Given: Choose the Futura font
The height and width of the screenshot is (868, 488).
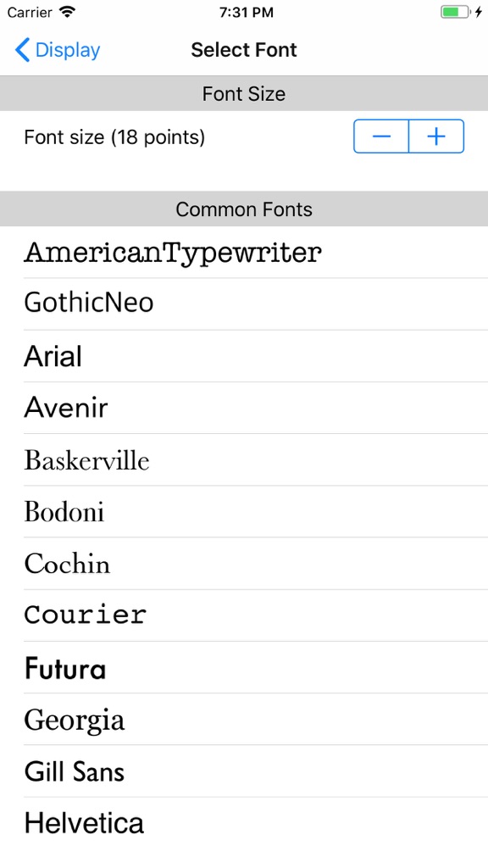Looking at the screenshot, I should [244, 668].
